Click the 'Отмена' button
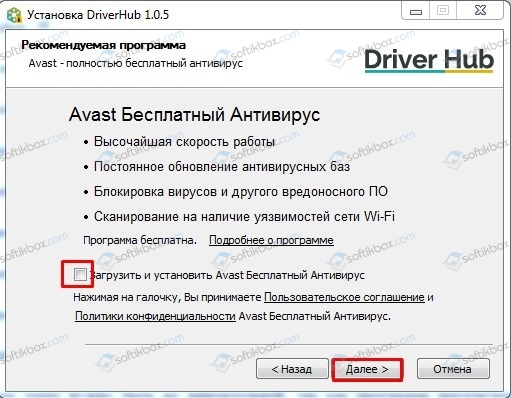 coord(453,369)
